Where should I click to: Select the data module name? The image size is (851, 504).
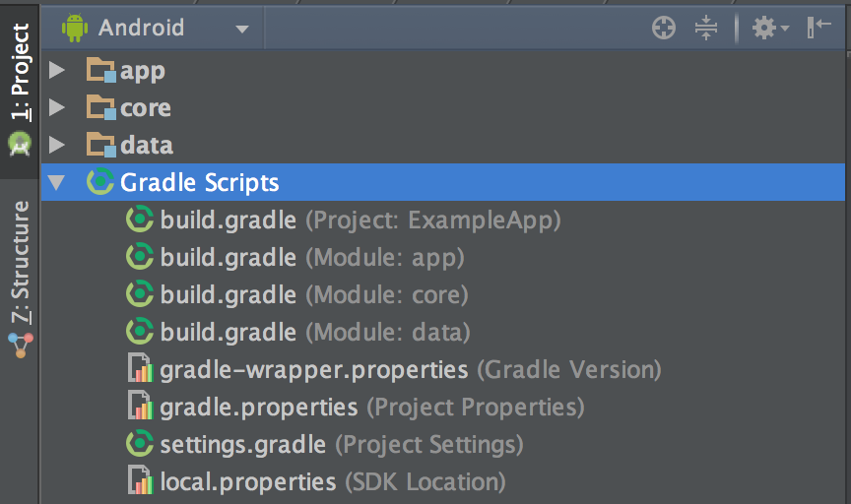point(147,145)
